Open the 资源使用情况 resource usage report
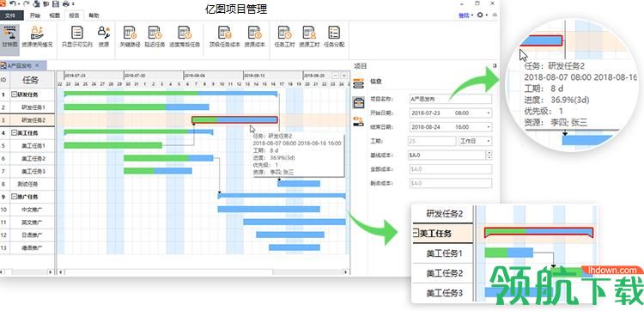644x311 pixels. (x=38, y=37)
